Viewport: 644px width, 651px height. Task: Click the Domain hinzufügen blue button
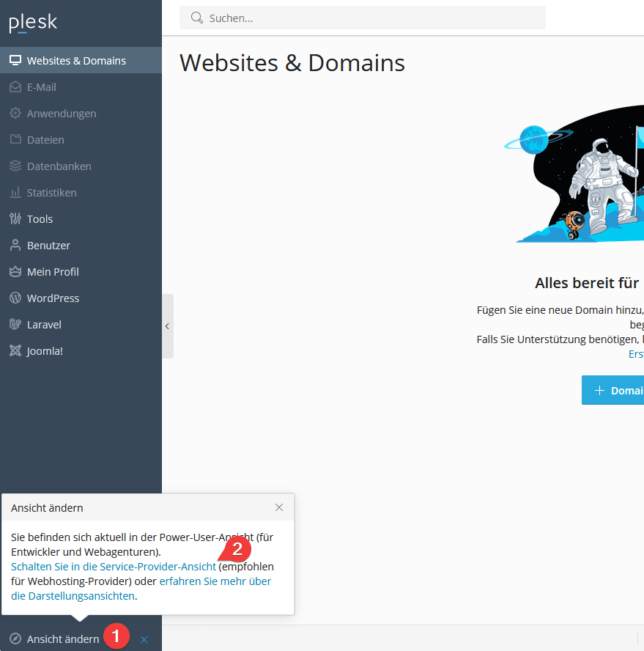coord(613,390)
